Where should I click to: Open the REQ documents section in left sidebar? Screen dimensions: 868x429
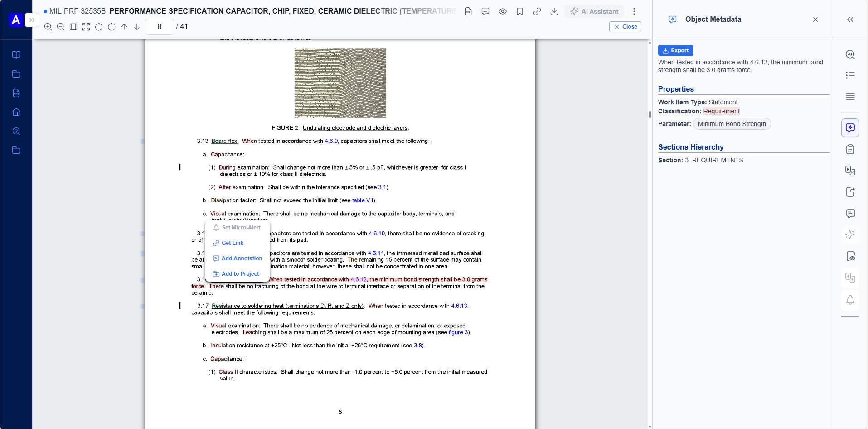[16, 93]
